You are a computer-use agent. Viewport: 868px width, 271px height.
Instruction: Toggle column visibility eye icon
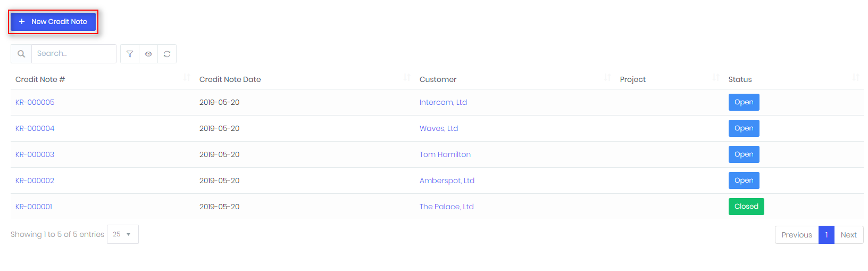pyautogui.click(x=148, y=54)
